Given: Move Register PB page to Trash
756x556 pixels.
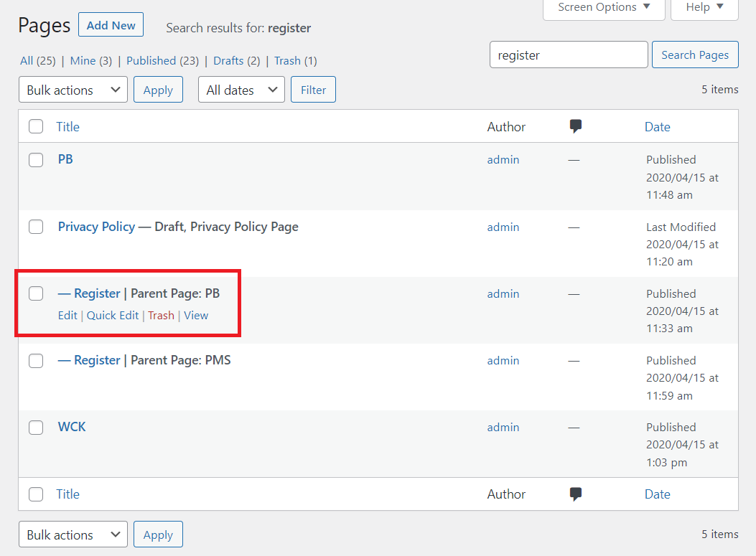Looking at the screenshot, I should click(x=161, y=316).
